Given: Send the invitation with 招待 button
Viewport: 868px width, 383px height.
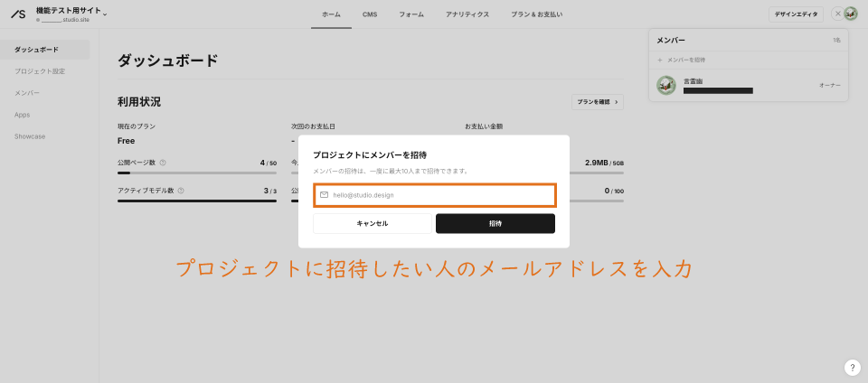Looking at the screenshot, I should (x=495, y=224).
